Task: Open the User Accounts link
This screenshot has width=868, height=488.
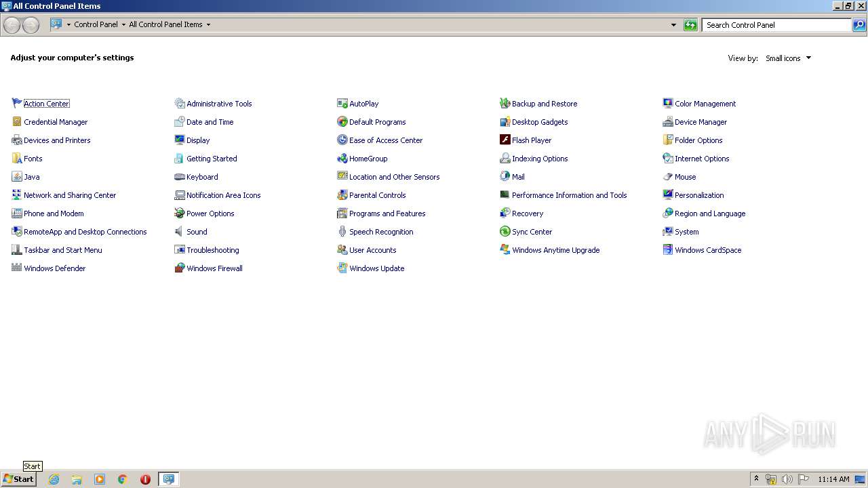Action: click(372, 250)
